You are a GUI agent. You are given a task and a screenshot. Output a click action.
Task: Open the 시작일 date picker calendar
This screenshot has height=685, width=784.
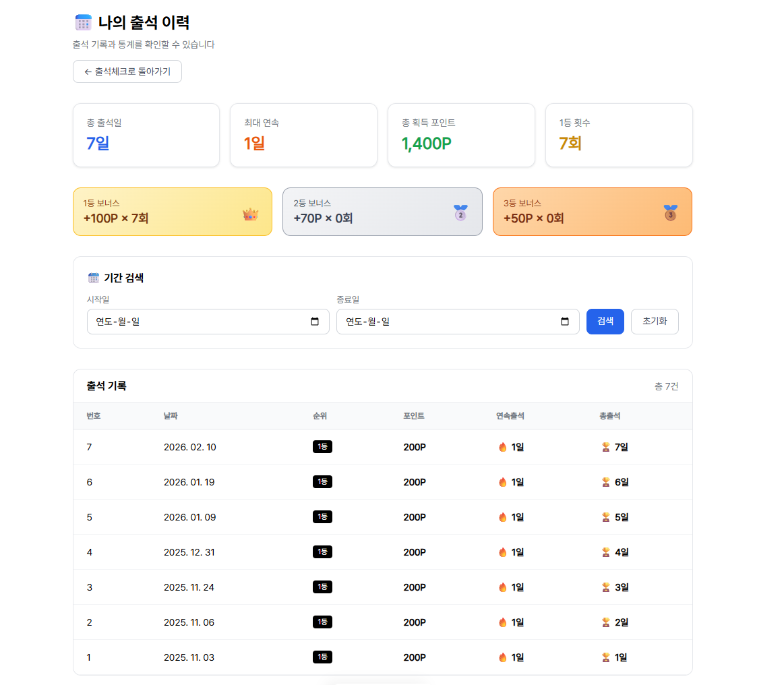(315, 322)
